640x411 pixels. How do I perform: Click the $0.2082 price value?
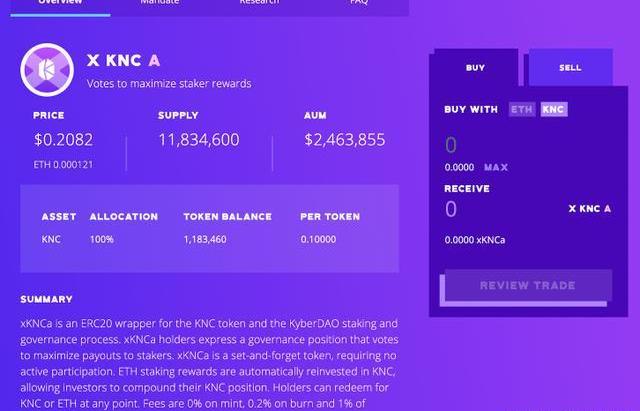click(x=63, y=140)
